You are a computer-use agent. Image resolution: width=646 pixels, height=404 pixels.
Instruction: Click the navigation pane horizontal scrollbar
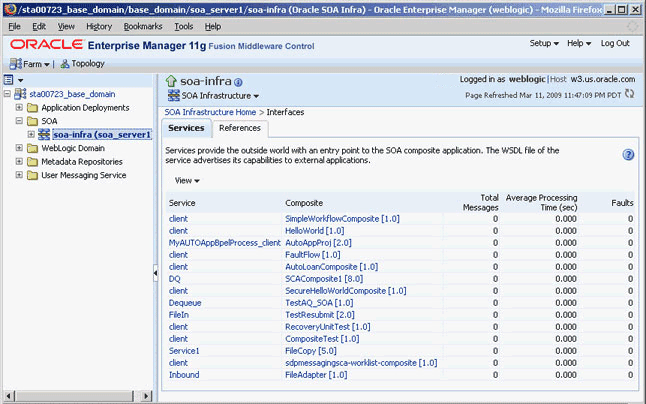pos(78,396)
